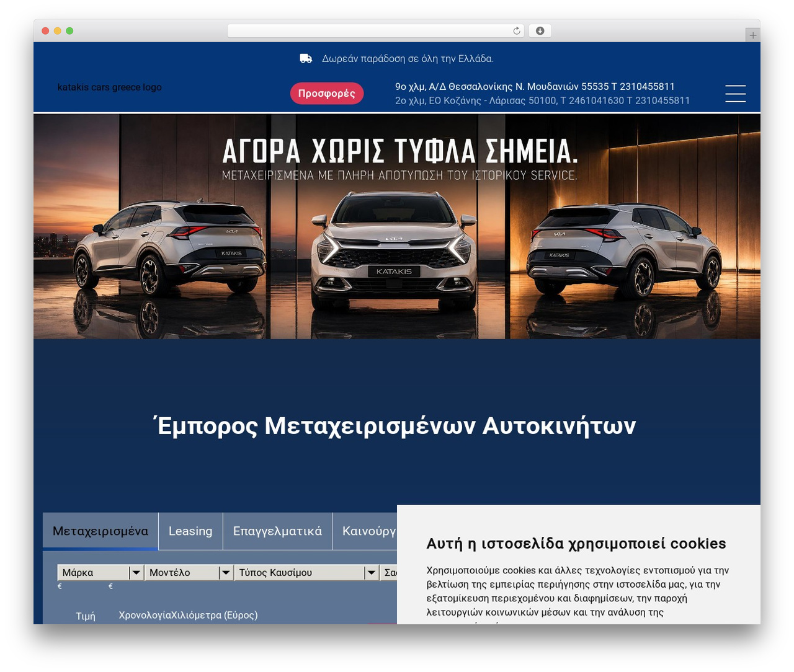The height and width of the screenshot is (672, 794).
Task: Open a new browser tab with plus icon
Action: (x=752, y=35)
